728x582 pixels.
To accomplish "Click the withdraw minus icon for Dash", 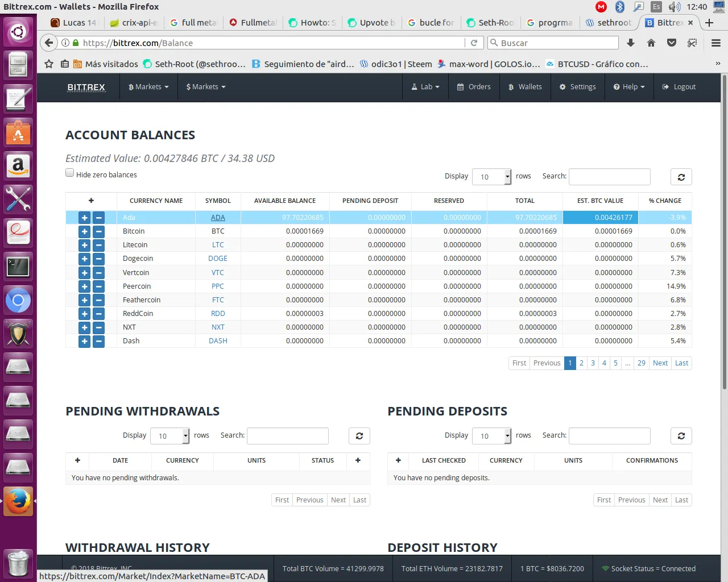I will pos(98,341).
